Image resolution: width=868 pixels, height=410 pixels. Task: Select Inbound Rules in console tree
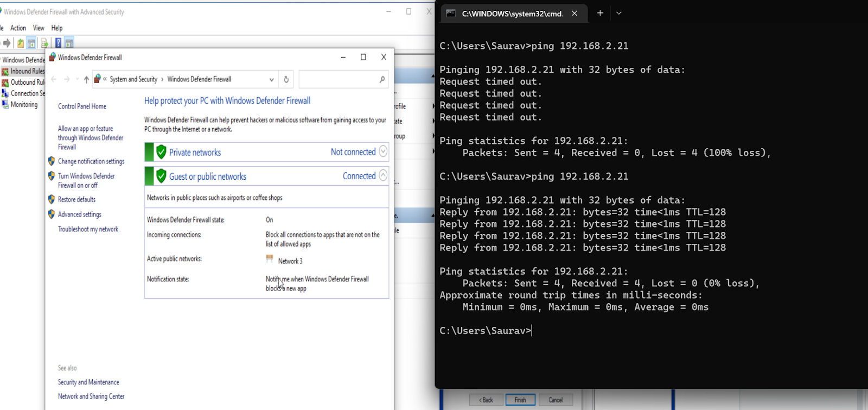pyautogui.click(x=27, y=71)
